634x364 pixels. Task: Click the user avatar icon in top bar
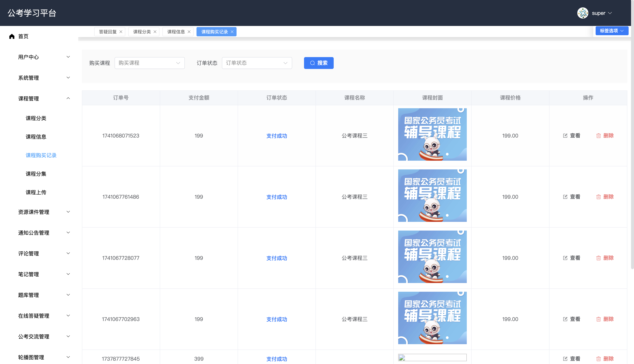583,13
